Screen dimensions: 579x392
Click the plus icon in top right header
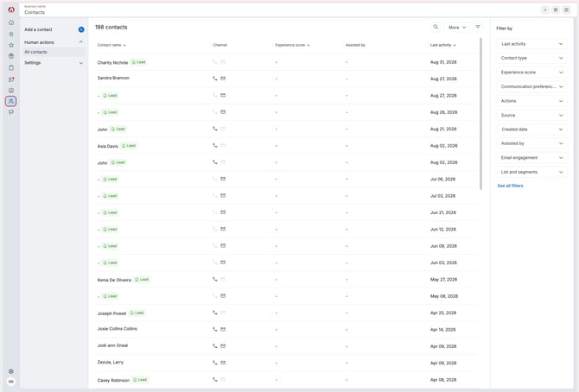pos(545,10)
